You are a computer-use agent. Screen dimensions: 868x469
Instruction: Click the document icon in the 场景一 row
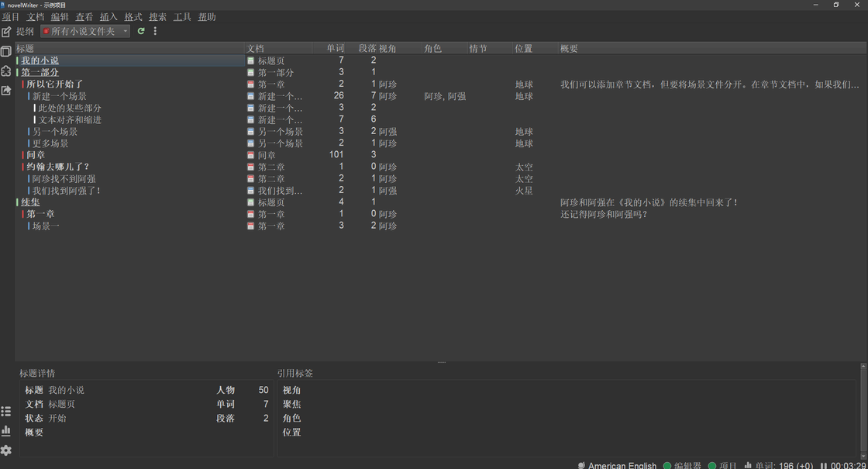click(251, 226)
